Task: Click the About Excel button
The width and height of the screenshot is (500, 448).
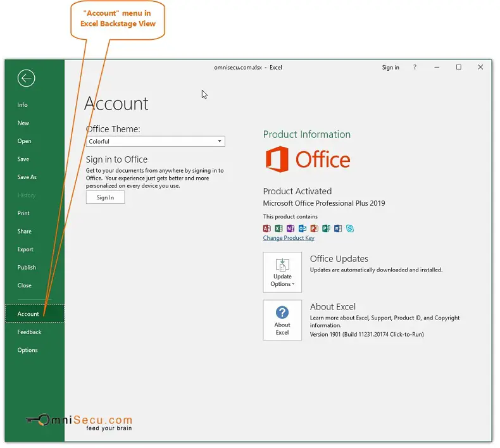Action: [x=282, y=320]
